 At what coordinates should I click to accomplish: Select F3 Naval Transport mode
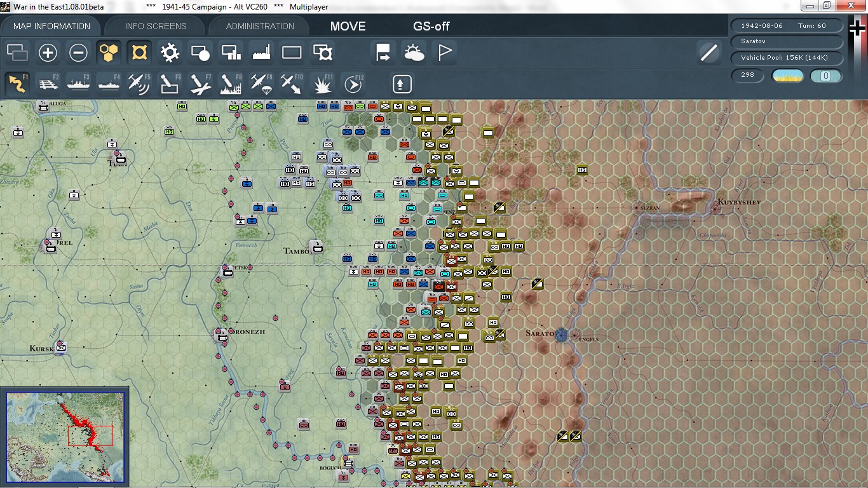pyautogui.click(x=78, y=83)
